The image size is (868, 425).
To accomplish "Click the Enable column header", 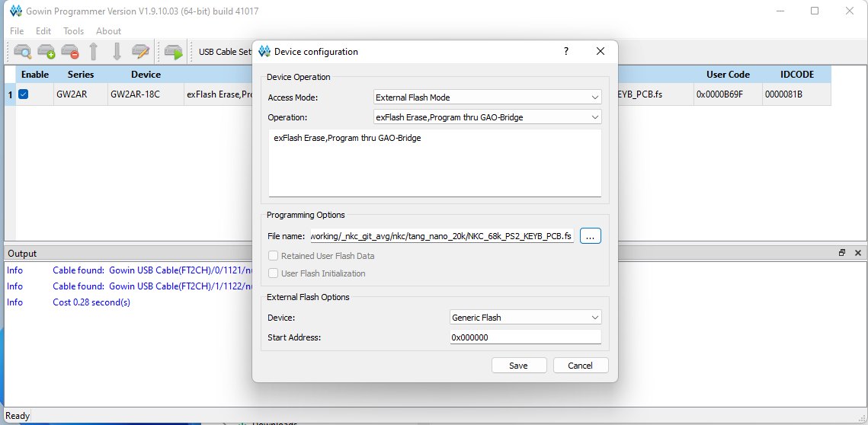I will tap(35, 74).
